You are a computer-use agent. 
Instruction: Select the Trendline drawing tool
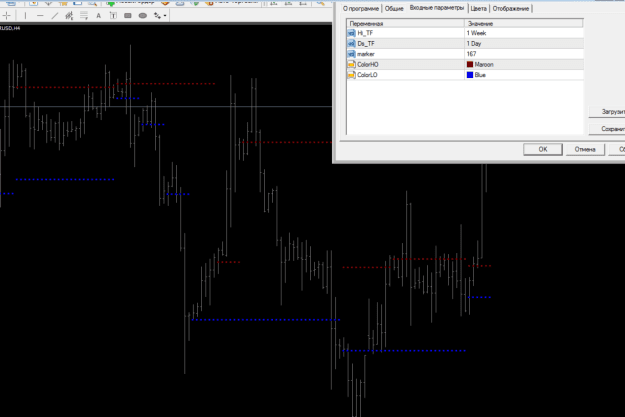pyautogui.click(x=55, y=16)
